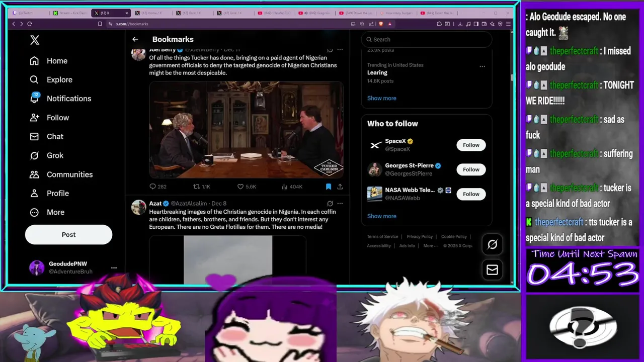The image size is (644, 362).
Task: Reply to the Tucker post with 282 replies
Action: [x=158, y=187]
